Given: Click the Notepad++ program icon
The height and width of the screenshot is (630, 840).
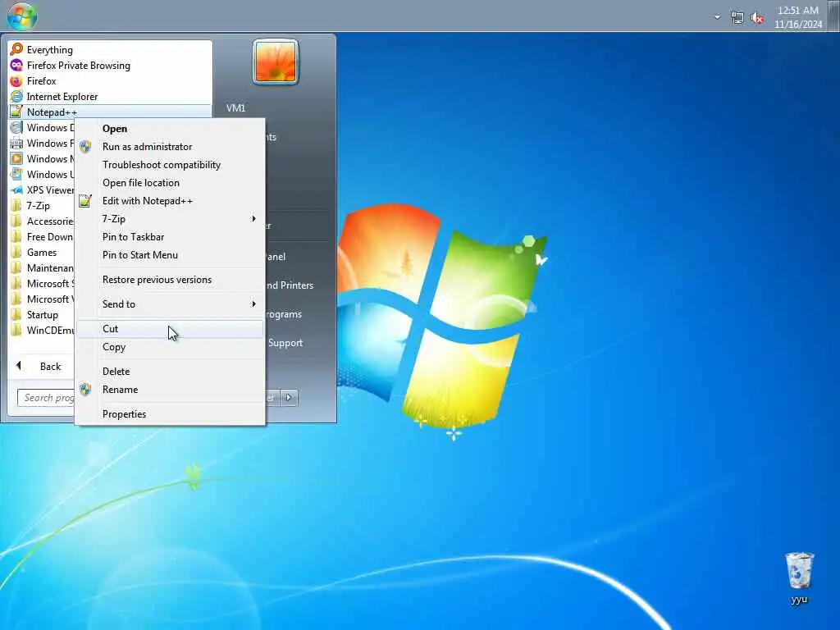Looking at the screenshot, I should click(x=16, y=112).
